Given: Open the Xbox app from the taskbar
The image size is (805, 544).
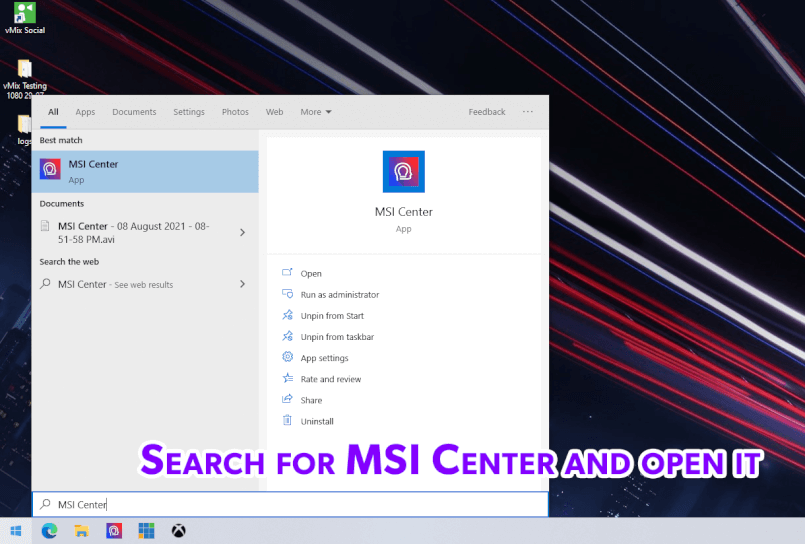Looking at the screenshot, I should (179, 531).
